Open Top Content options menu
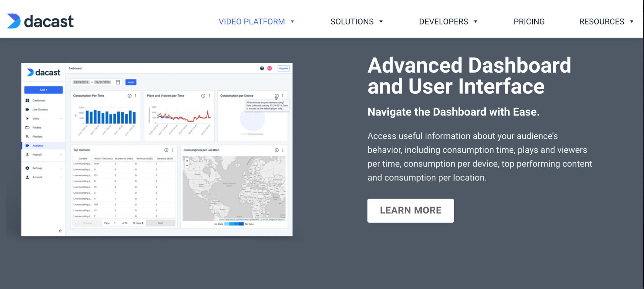The width and height of the screenshot is (644, 289). [172, 150]
